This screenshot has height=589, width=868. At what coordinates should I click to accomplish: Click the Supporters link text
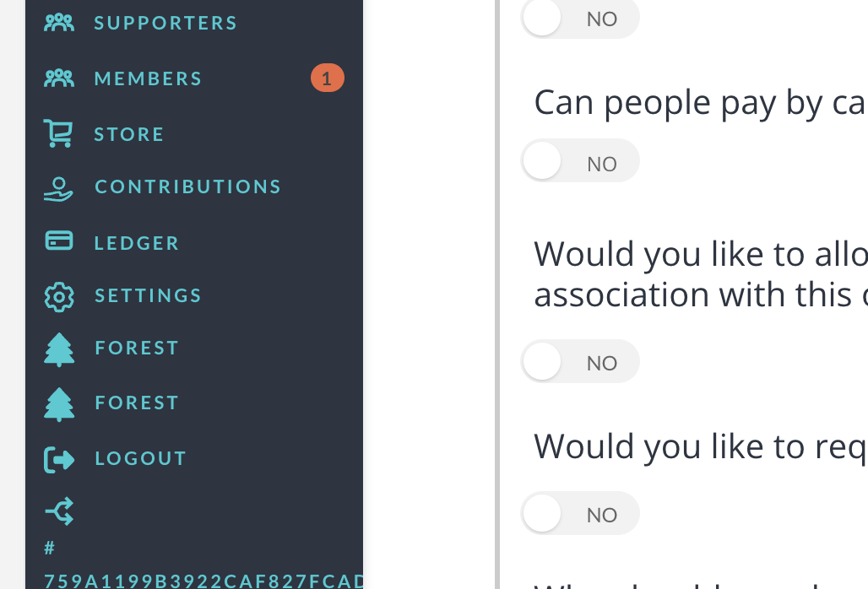click(x=165, y=23)
